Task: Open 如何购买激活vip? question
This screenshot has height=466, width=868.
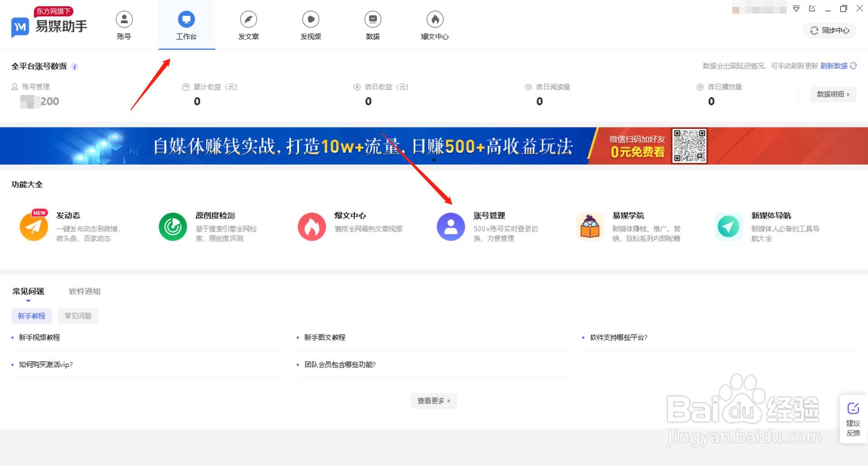Action: (x=46, y=365)
